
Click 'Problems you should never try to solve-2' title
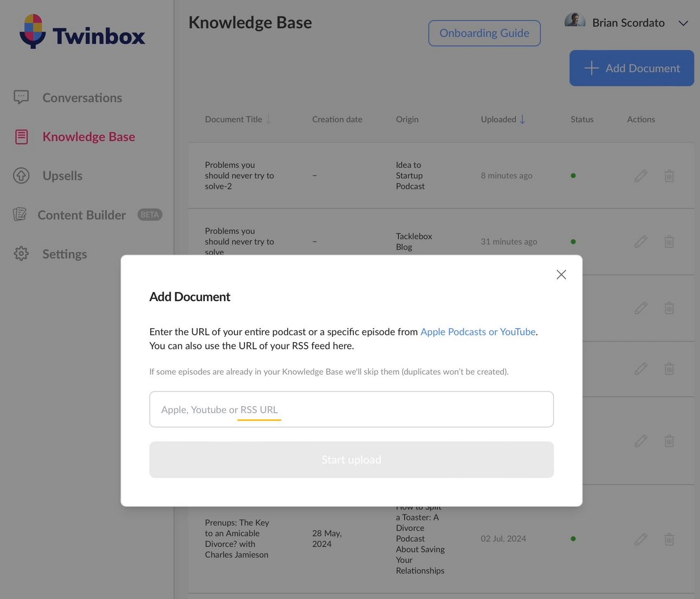coord(239,175)
